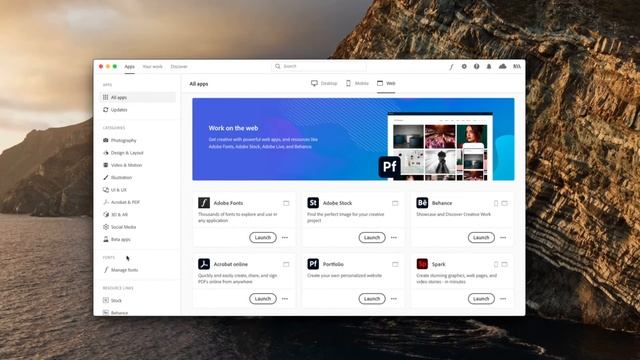Screen dimensions: 640x360
Task: Launch Portfolio
Action: click(x=372, y=299)
